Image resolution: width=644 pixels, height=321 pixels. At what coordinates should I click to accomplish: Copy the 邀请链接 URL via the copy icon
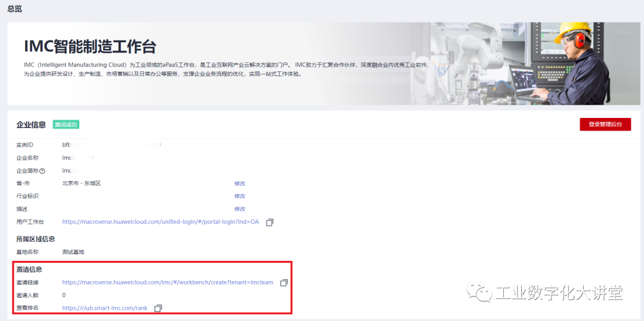(284, 283)
